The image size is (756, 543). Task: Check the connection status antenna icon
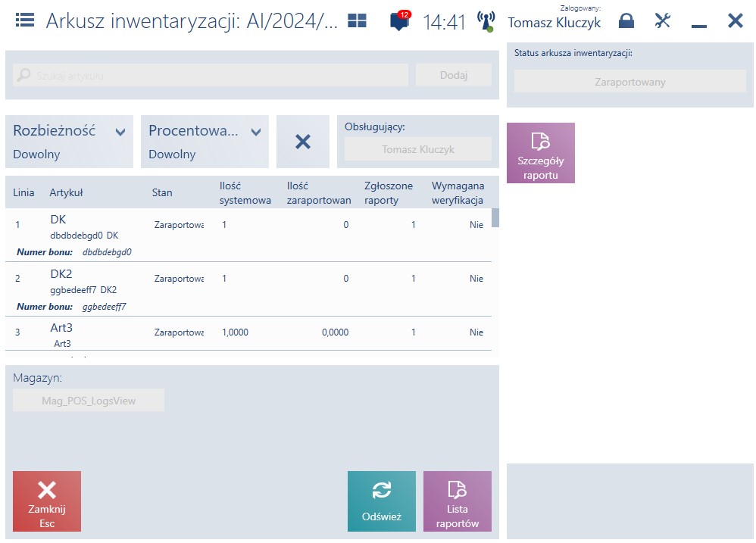[x=486, y=22]
